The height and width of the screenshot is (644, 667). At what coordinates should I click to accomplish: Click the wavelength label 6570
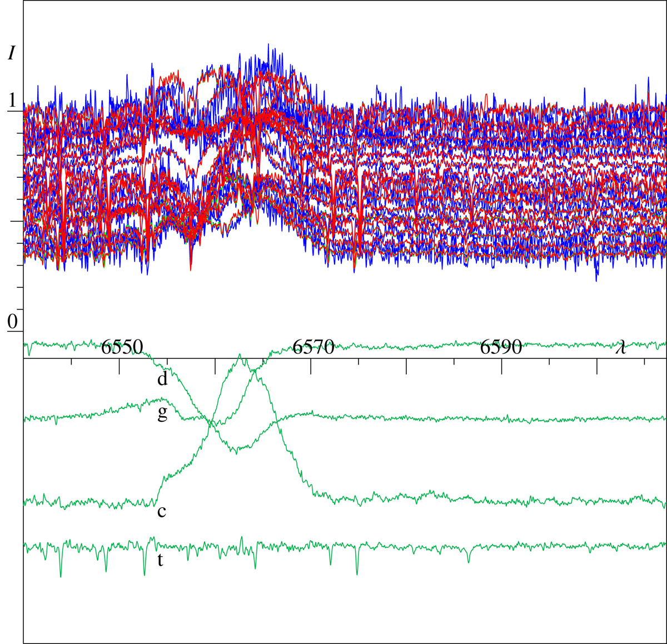pyautogui.click(x=313, y=347)
